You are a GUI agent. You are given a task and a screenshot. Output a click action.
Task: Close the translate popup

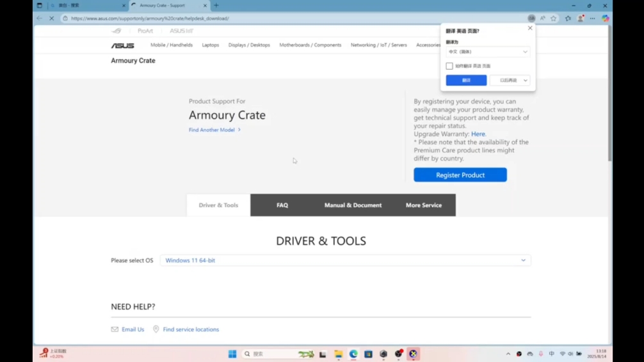click(x=530, y=28)
